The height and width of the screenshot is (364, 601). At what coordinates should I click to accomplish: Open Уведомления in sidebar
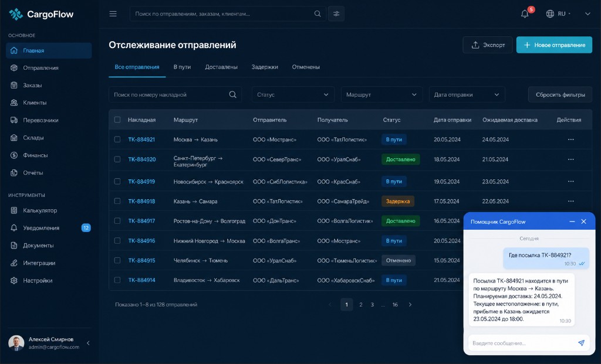[x=49, y=228]
